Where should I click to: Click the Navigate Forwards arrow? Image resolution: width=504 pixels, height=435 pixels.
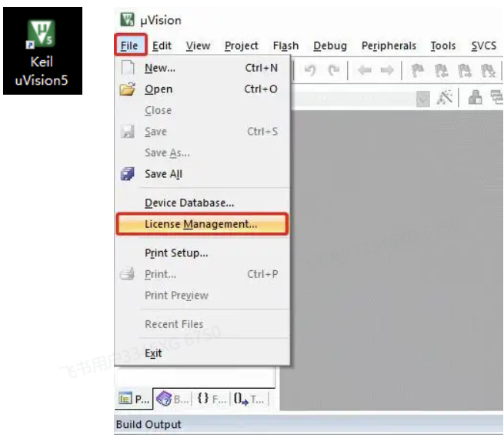(x=387, y=70)
